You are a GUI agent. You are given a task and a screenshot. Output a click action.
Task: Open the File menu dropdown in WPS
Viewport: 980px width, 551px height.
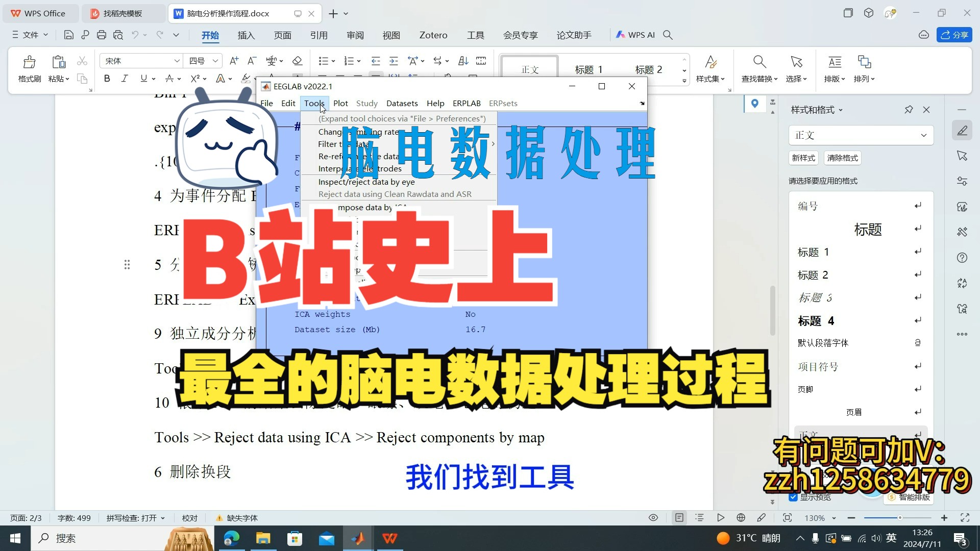coord(30,35)
